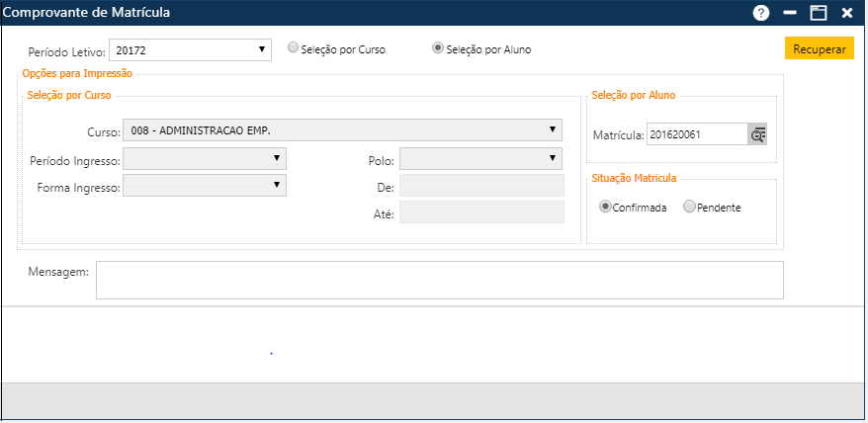Viewport: 868px width, 423px height.
Task: Click the Opções para Impressão heading
Action: click(77, 73)
